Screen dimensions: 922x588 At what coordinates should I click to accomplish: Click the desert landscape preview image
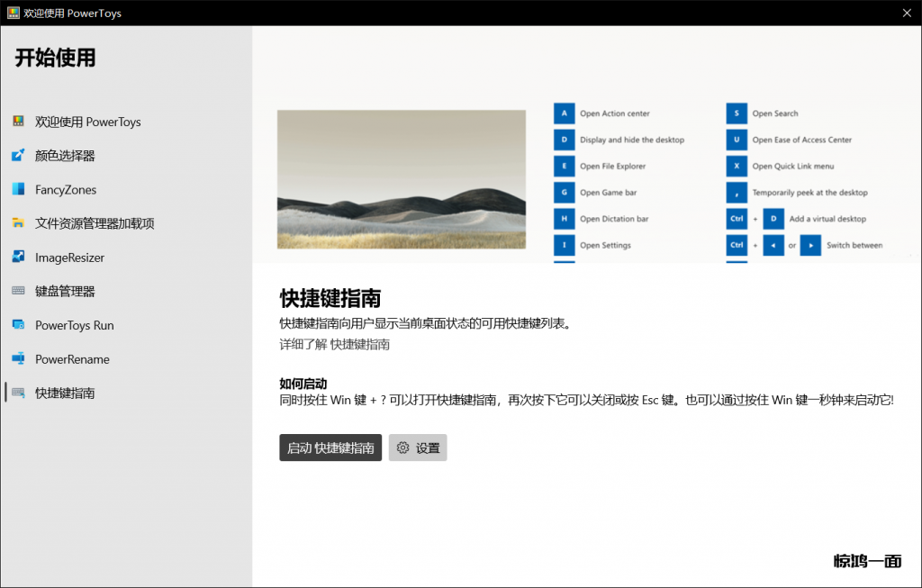[x=401, y=179]
